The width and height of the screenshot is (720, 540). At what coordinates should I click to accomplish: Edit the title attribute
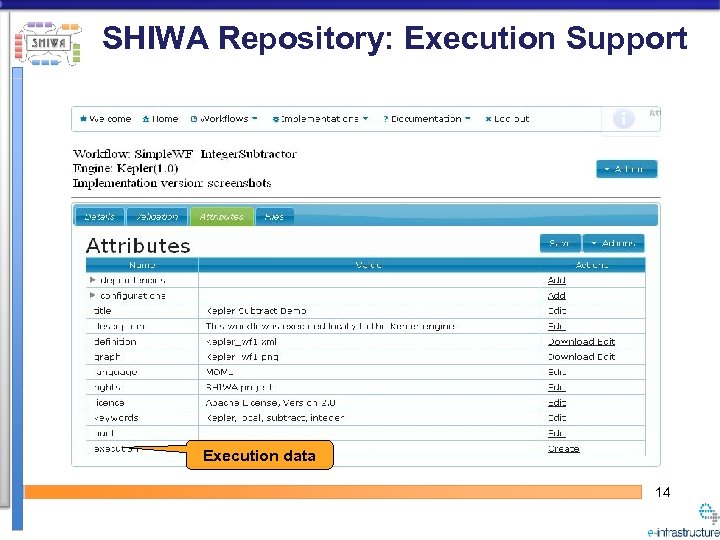[x=557, y=311]
